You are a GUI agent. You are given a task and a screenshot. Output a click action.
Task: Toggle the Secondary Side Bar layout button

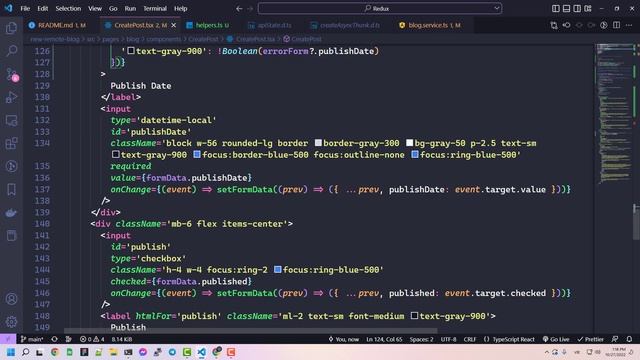(577, 9)
